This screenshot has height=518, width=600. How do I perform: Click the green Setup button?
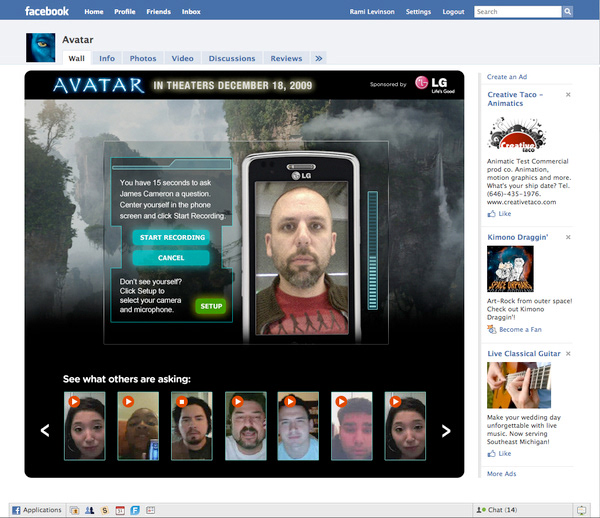coord(211,306)
